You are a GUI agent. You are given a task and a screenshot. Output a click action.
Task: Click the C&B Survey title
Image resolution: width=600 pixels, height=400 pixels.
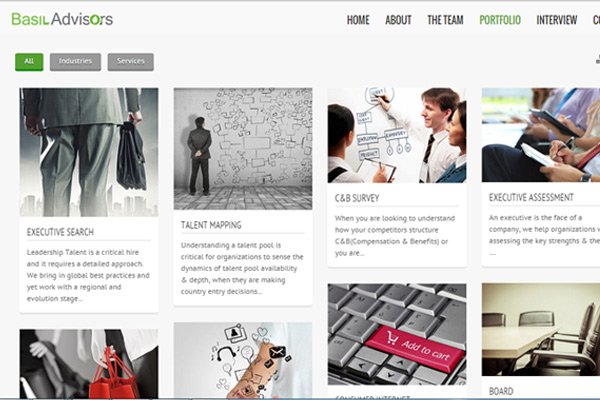[357, 198]
